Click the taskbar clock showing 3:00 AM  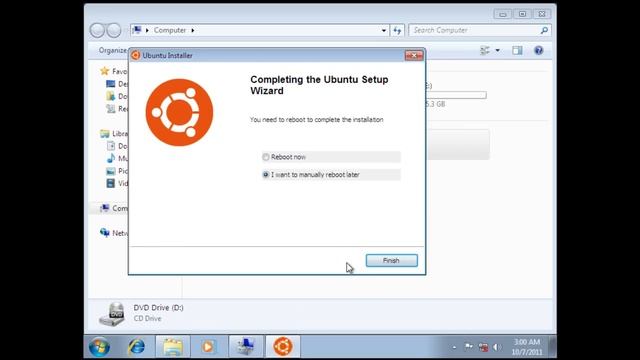click(527, 347)
